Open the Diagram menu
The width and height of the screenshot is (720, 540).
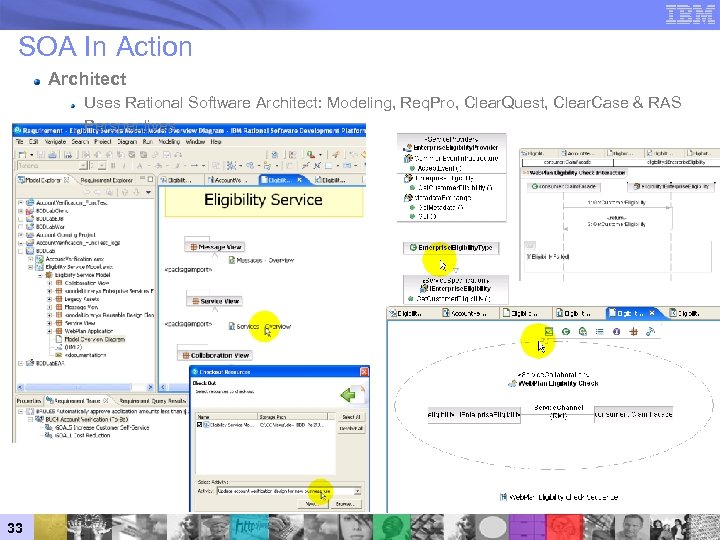(x=127, y=142)
